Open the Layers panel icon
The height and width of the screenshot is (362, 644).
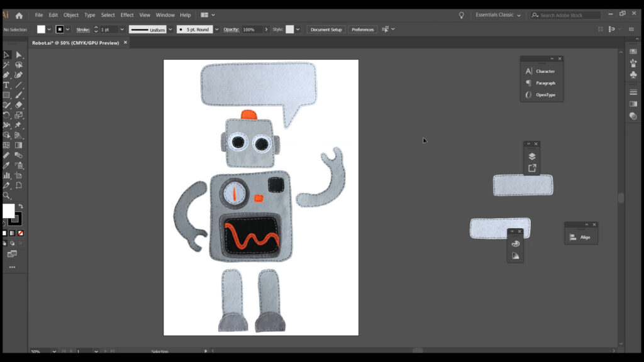coord(532,156)
